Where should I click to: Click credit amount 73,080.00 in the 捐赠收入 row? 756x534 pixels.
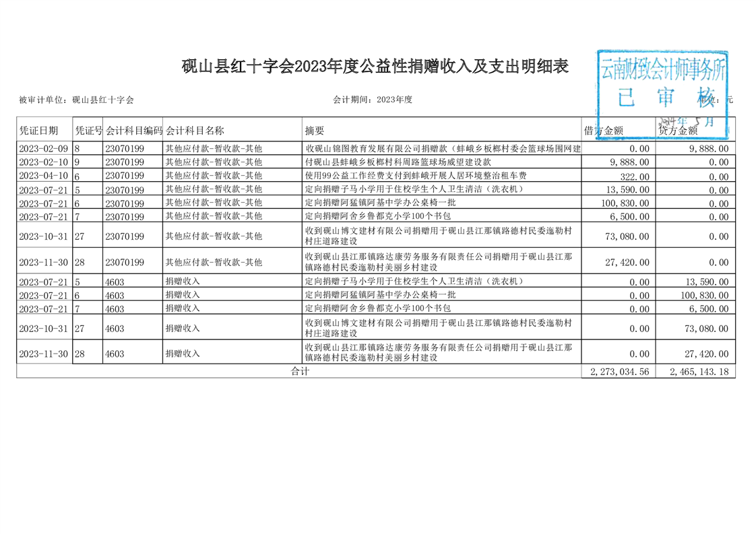coord(707,329)
